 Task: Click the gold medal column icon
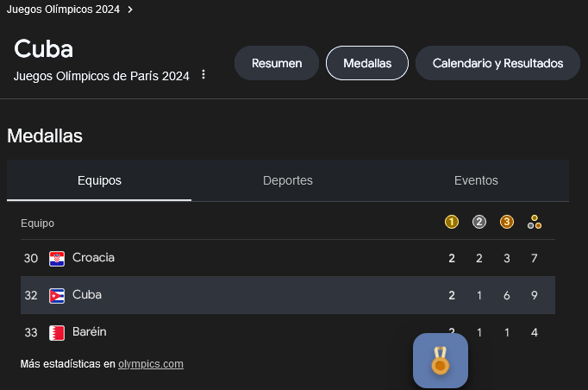coord(452,222)
